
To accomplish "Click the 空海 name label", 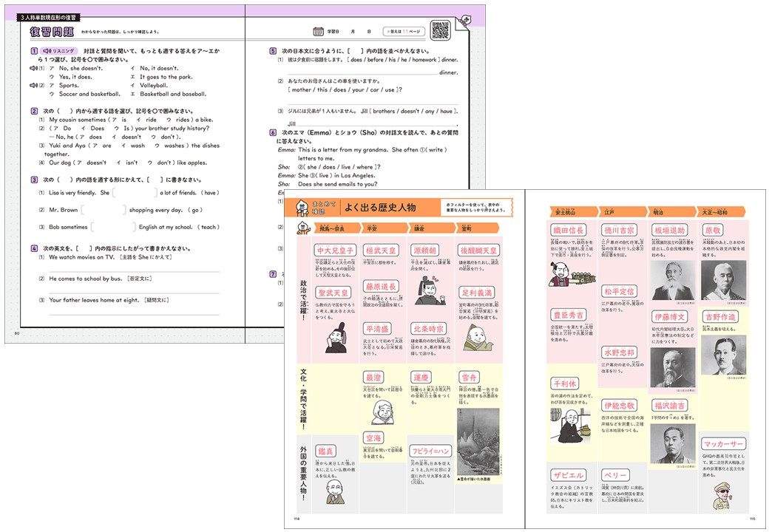I will tap(373, 438).
